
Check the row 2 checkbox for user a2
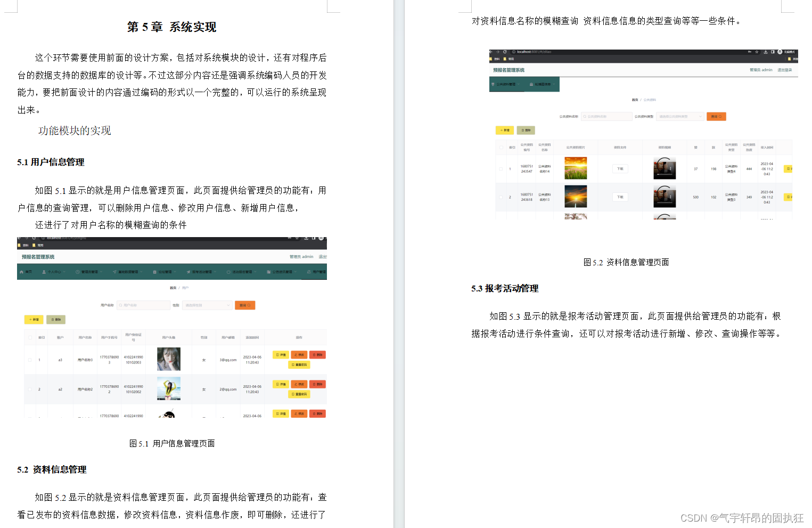(x=30, y=389)
